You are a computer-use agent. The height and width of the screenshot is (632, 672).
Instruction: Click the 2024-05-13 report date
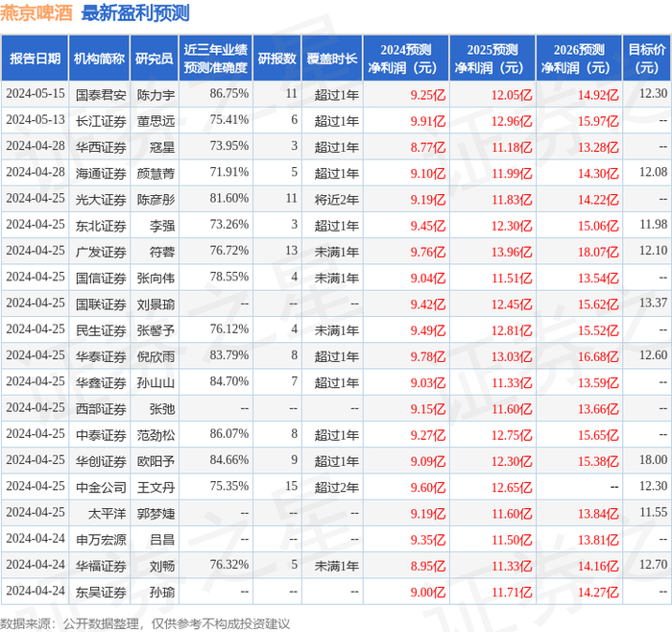click(x=36, y=119)
